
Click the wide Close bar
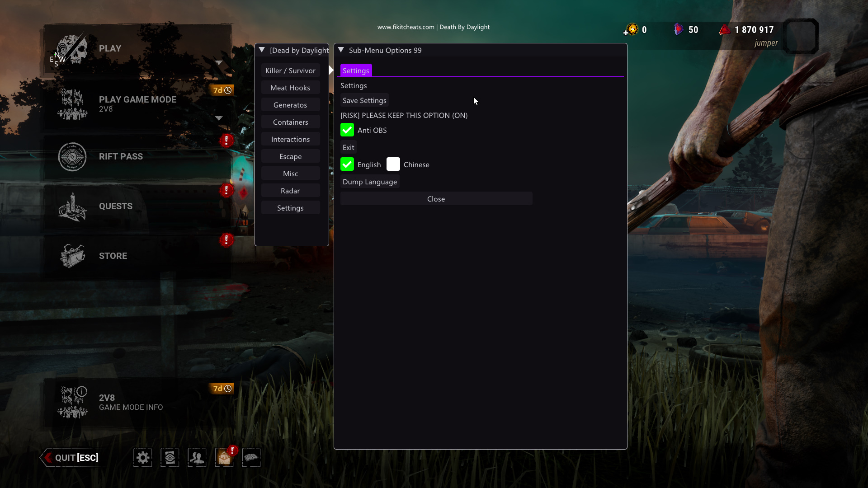[x=436, y=199]
